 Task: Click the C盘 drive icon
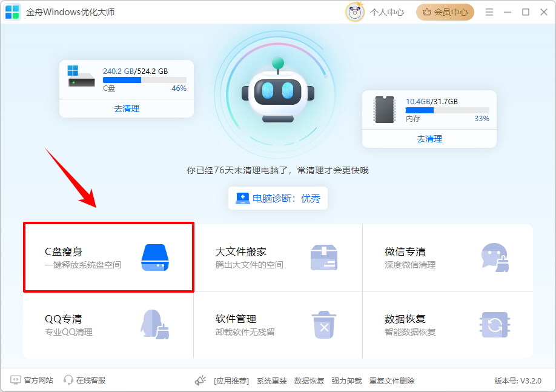point(81,76)
